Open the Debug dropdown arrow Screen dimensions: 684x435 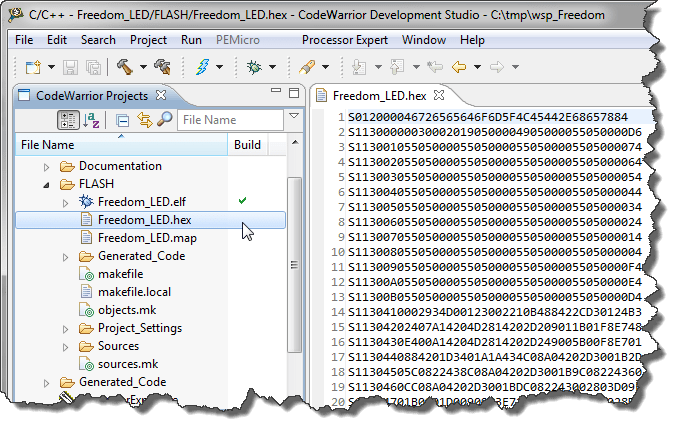pyautogui.click(x=273, y=67)
